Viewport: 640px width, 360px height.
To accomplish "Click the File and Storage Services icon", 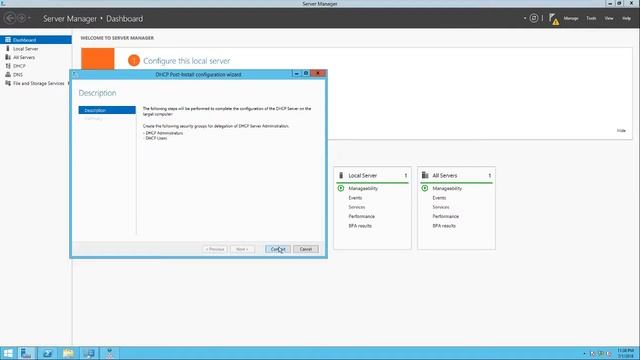I will (8, 83).
